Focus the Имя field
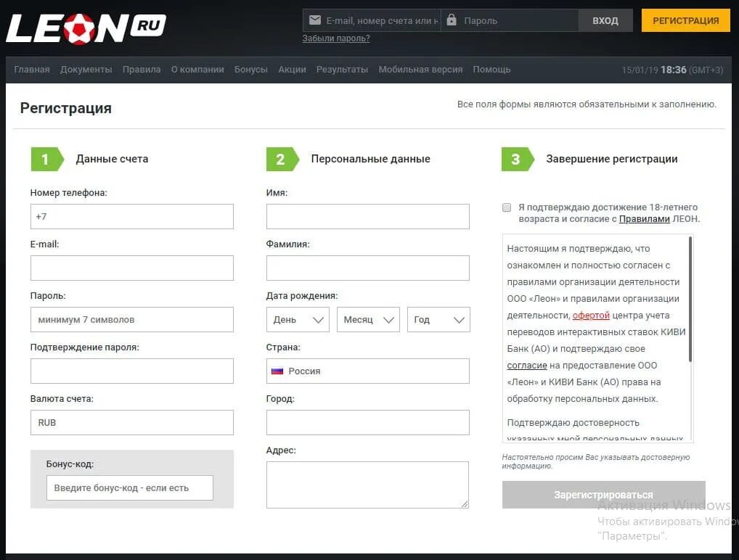 [367, 216]
